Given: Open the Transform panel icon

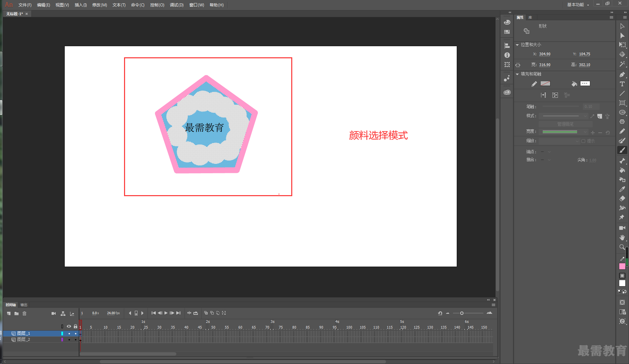Looking at the screenshot, I should (x=507, y=65).
